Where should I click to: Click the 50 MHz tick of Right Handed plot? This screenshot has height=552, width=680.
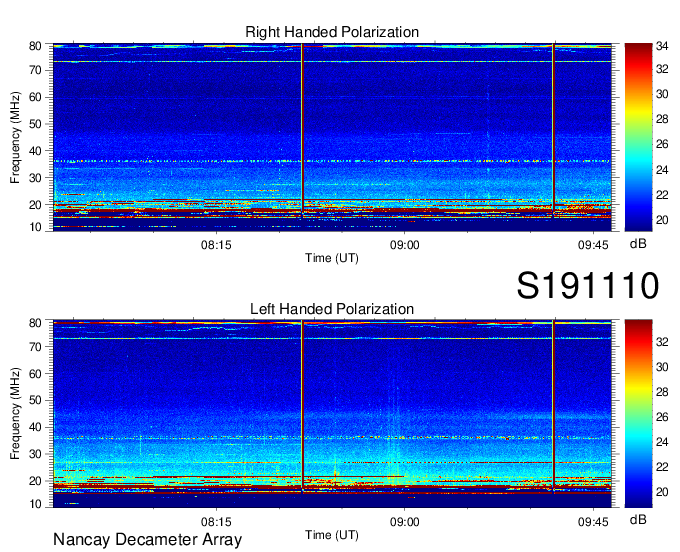pos(35,124)
